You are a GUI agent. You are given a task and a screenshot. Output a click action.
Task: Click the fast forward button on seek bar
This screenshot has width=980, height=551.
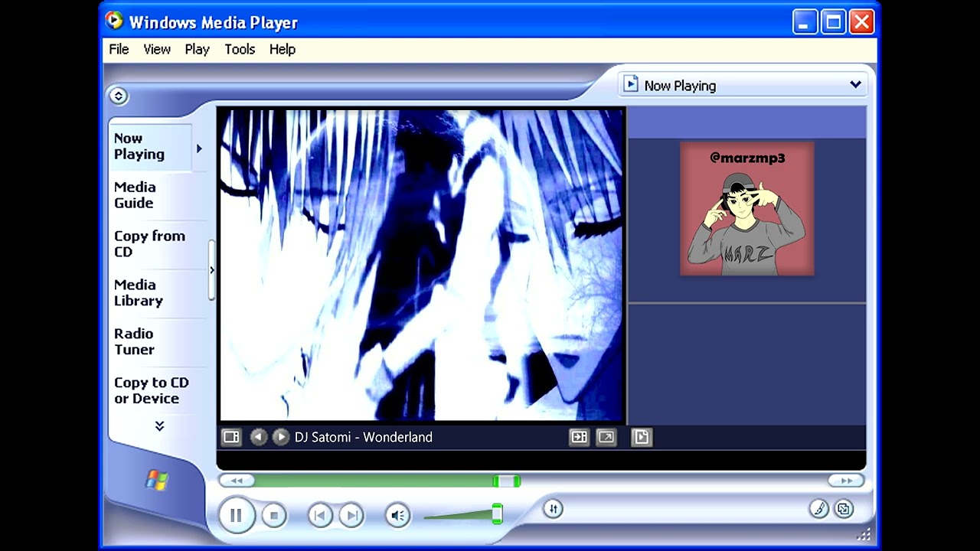846,481
